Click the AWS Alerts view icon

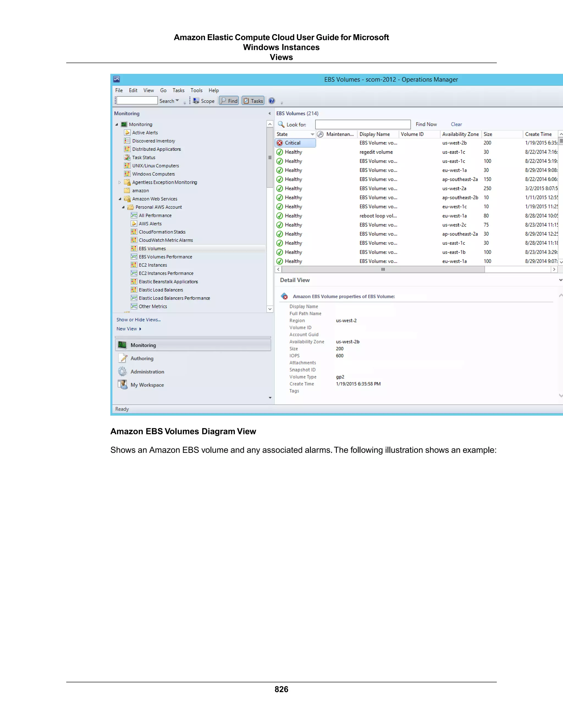tap(134, 223)
